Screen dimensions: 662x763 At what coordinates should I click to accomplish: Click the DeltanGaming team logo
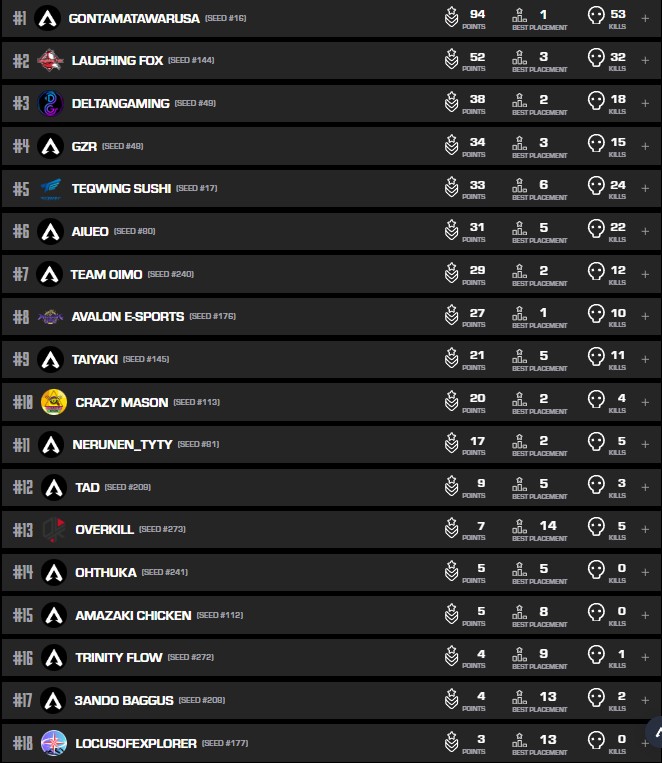pos(50,103)
